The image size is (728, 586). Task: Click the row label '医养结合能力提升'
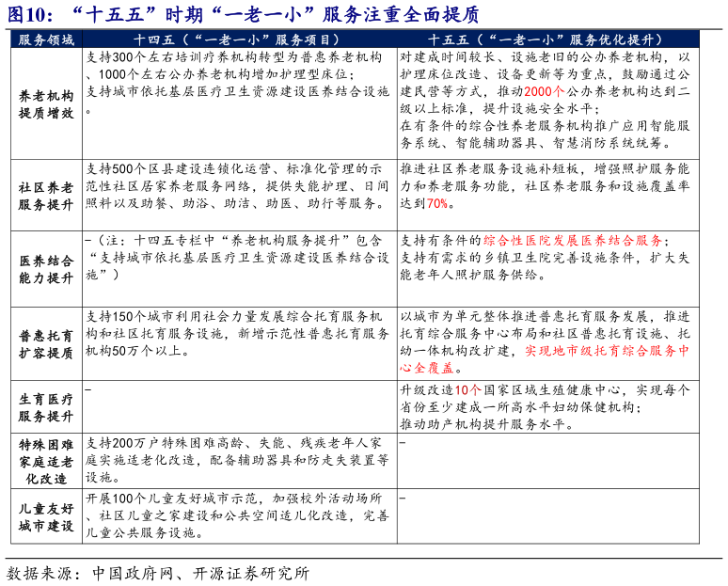(46, 269)
